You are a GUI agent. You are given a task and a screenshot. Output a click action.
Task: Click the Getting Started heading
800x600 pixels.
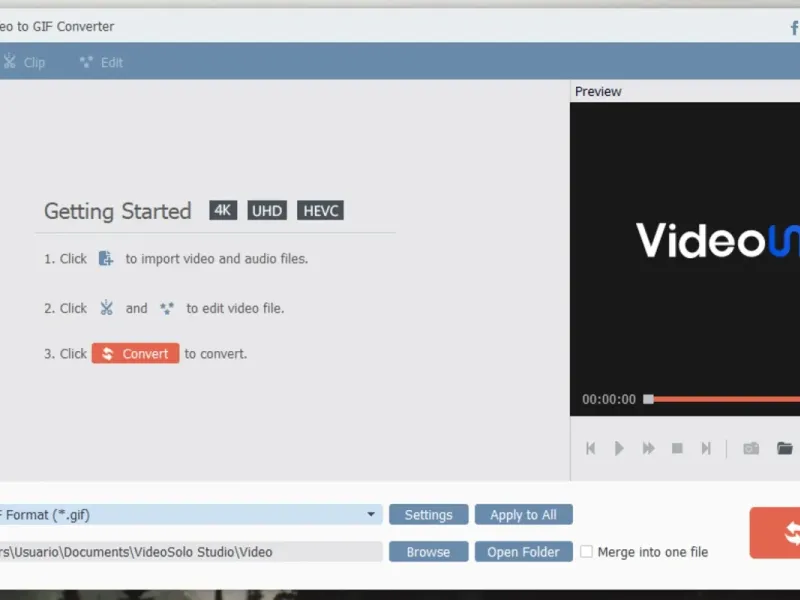point(117,211)
